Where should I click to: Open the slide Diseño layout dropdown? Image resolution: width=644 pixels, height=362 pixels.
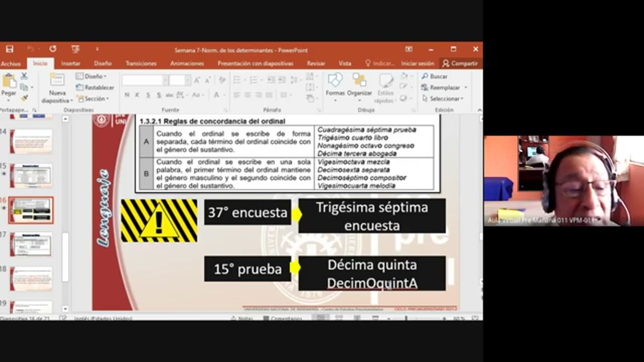point(91,76)
